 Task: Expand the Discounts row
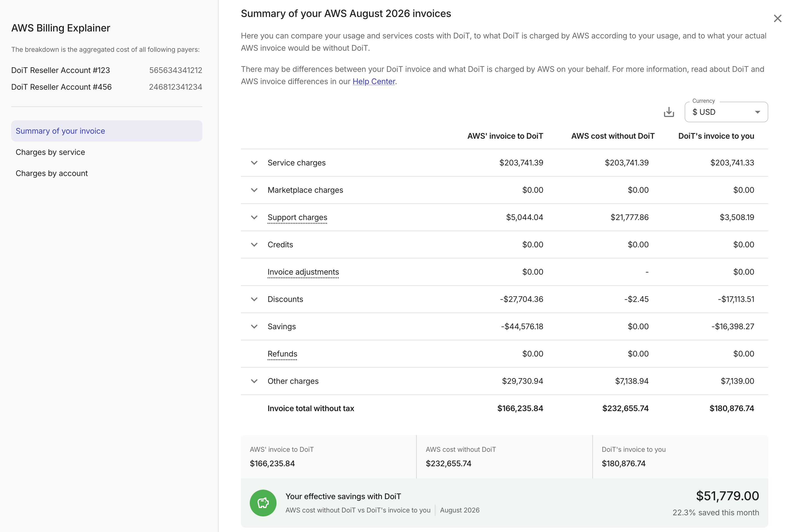tap(254, 299)
